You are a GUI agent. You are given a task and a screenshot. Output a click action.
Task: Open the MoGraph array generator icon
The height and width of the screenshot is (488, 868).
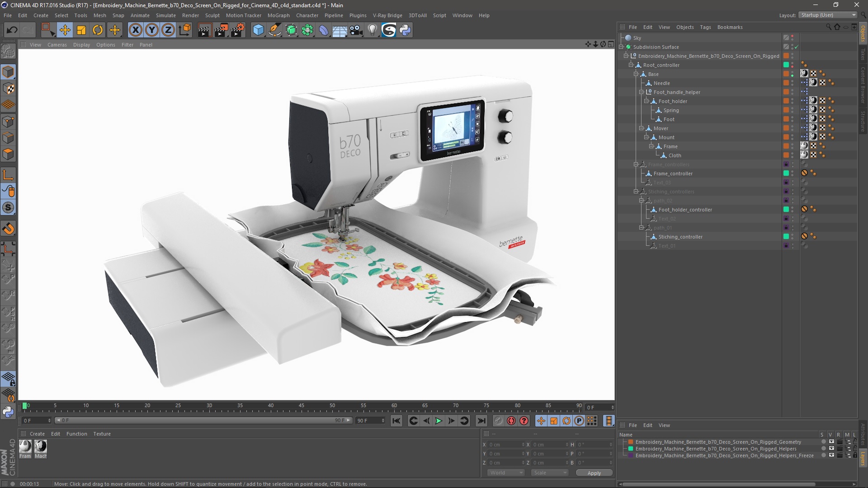307,30
